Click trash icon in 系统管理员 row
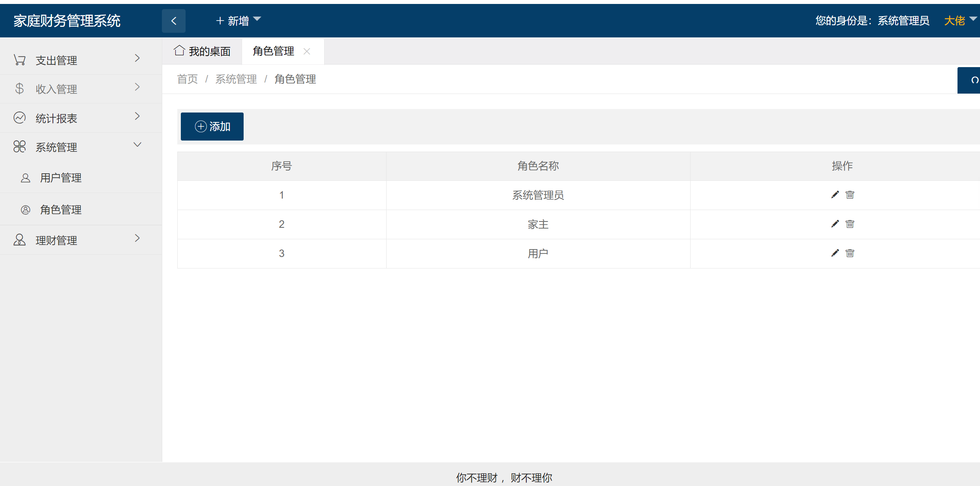 click(850, 195)
